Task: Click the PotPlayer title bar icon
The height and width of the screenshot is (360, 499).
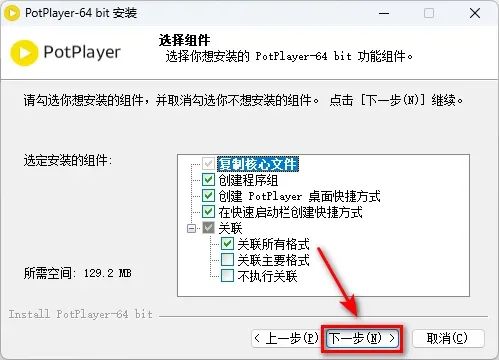Action: [12, 13]
